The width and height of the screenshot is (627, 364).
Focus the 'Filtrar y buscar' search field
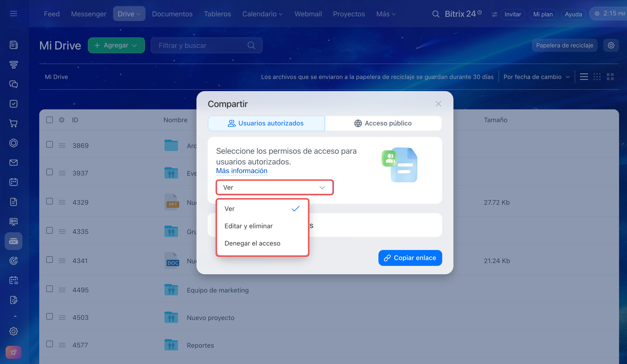pyautogui.click(x=207, y=45)
